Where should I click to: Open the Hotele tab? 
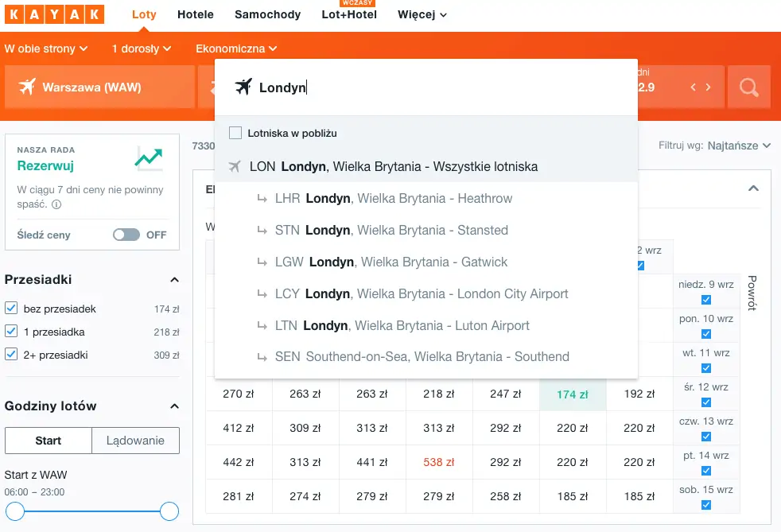[195, 14]
